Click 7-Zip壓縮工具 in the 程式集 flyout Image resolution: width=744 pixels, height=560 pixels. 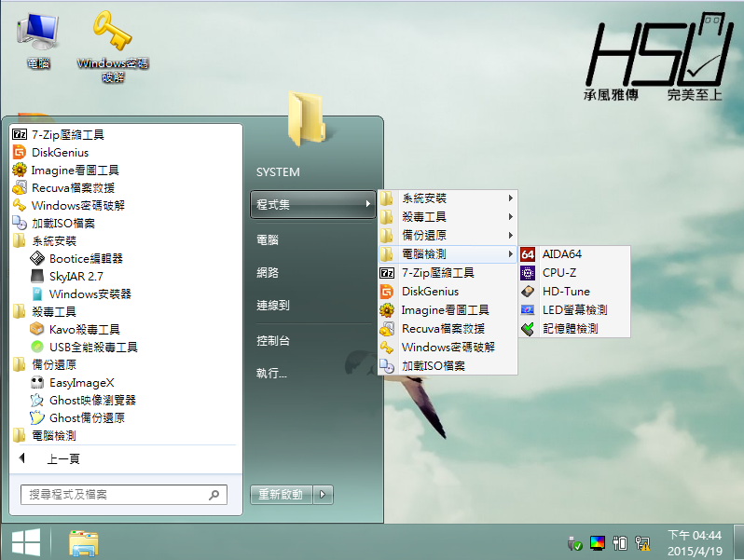pyautogui.click(x=448, y=273)
